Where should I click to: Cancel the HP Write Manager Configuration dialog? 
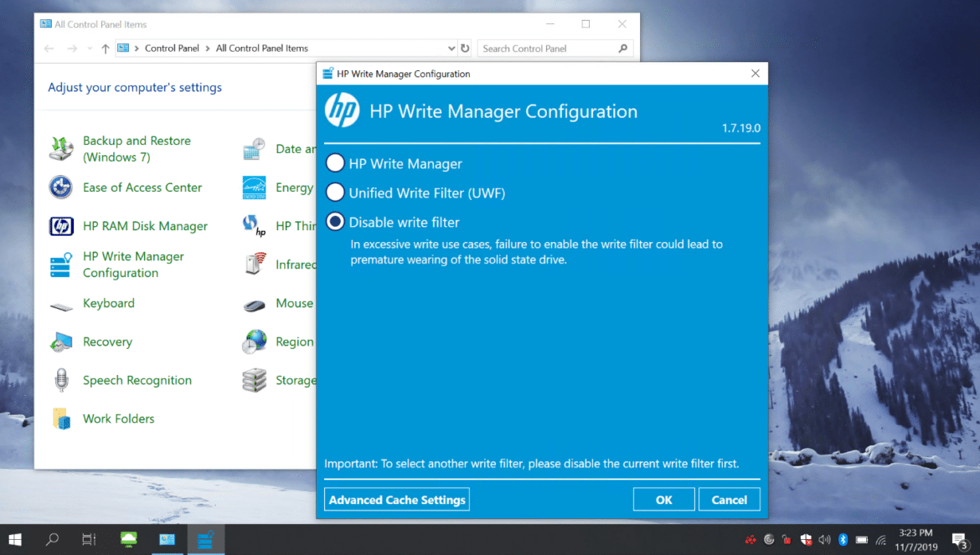point(729,500)
